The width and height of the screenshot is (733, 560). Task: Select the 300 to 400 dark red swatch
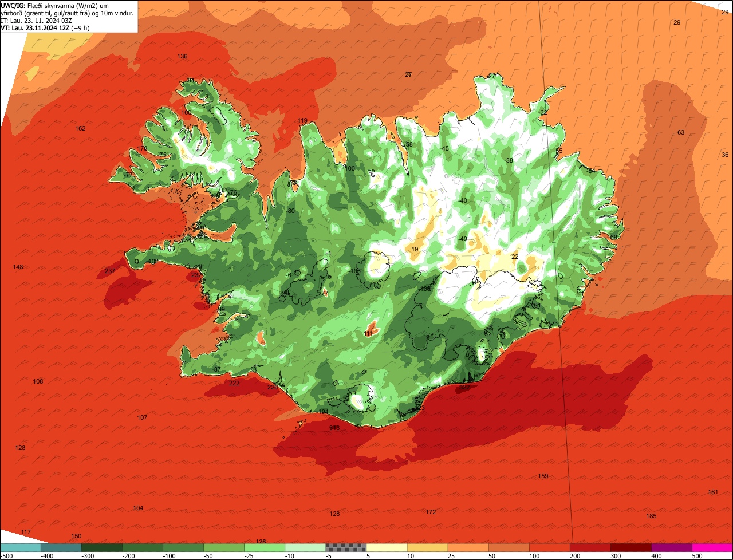tap(630, 547)
